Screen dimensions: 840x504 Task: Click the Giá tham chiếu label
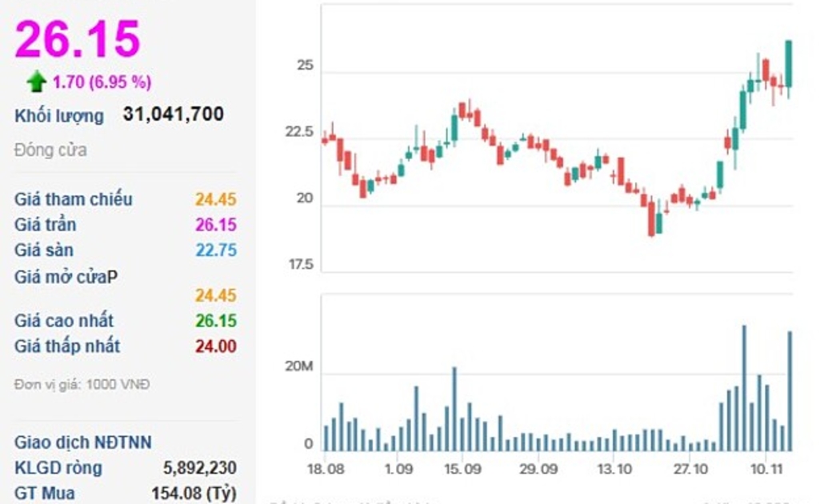74,199
